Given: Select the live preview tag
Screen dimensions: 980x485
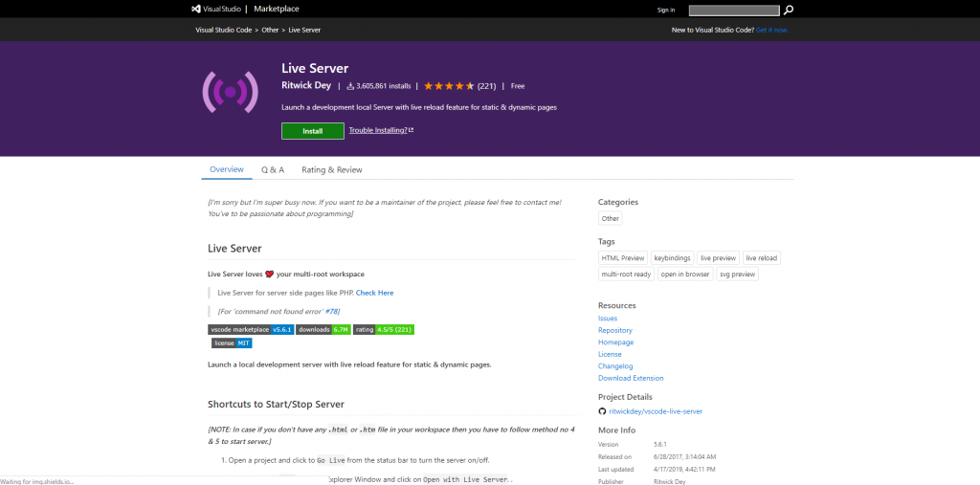Looking at the screenshot, I should click(718, 257).
